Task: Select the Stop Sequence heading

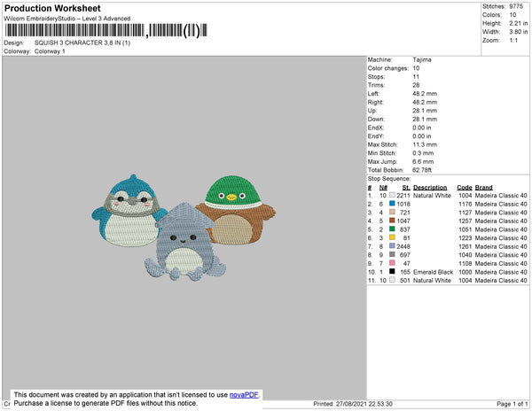Action: 389,179
